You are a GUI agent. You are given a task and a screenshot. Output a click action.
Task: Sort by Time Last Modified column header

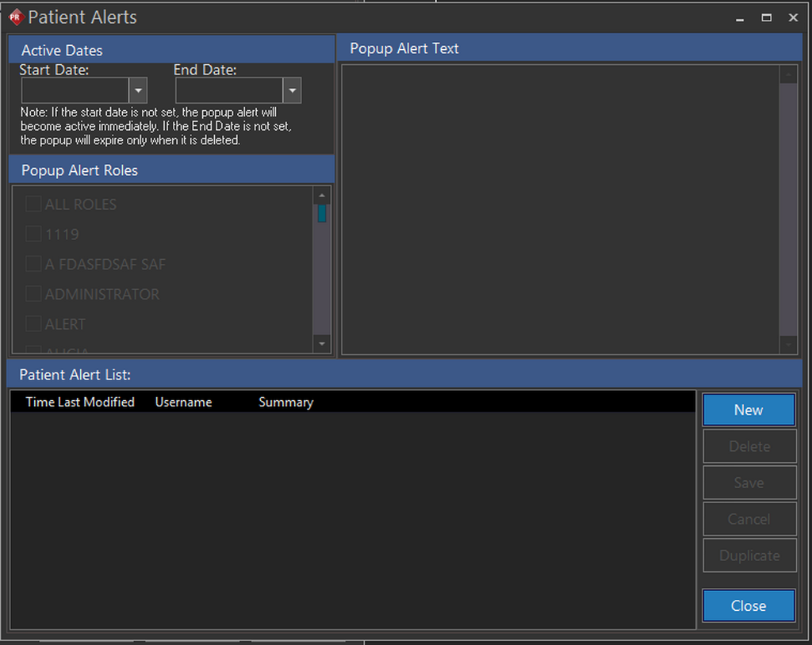(x=80, y=402)
